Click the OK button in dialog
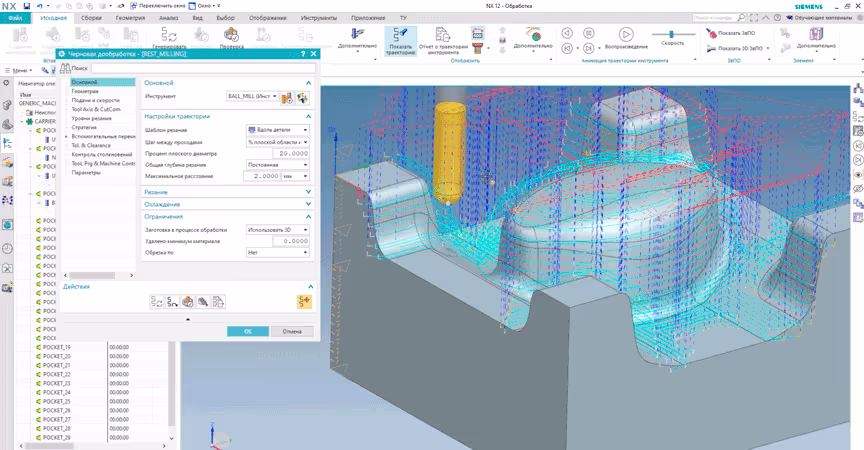The height and width of the screenshot is (450, 864). click(x=248, y=331)
